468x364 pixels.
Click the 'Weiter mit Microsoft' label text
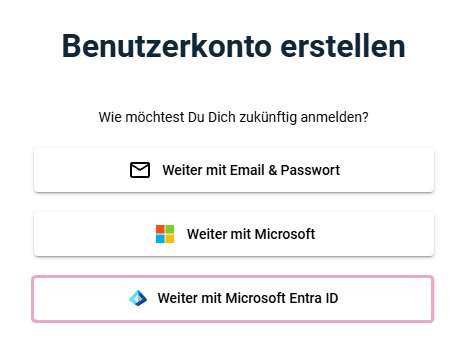251,234
